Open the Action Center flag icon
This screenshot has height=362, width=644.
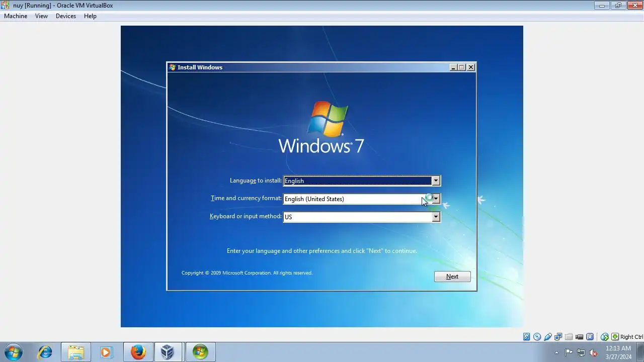point(569,352)
